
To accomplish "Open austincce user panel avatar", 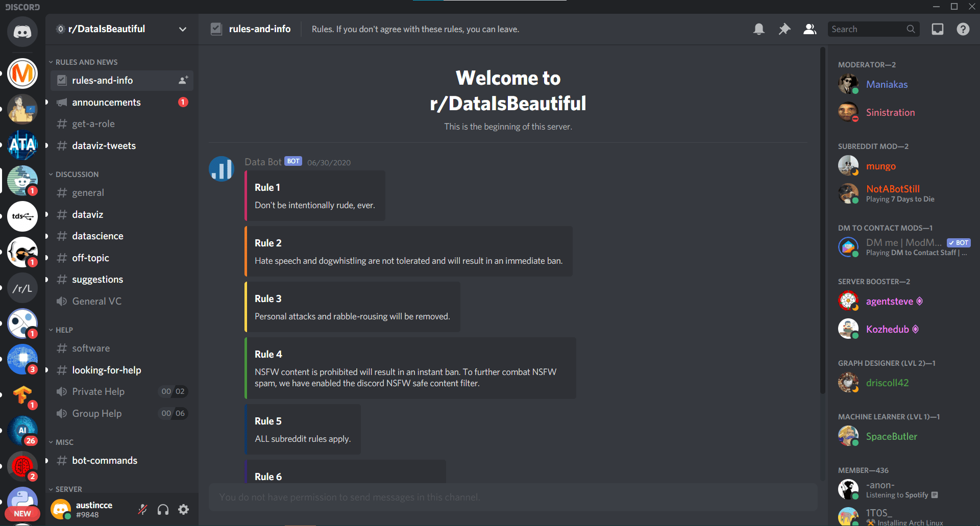I will 61,509.
